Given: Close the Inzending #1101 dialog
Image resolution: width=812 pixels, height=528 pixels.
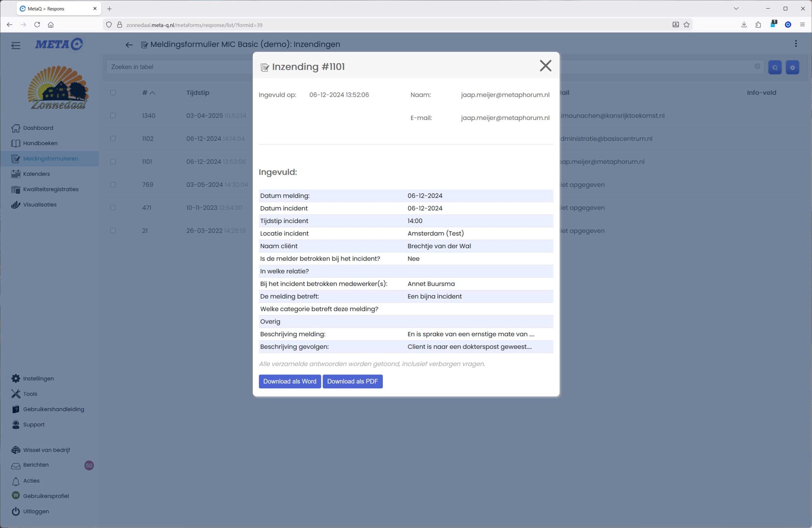Looking at the screenshot, I should [x=545, y=66].
